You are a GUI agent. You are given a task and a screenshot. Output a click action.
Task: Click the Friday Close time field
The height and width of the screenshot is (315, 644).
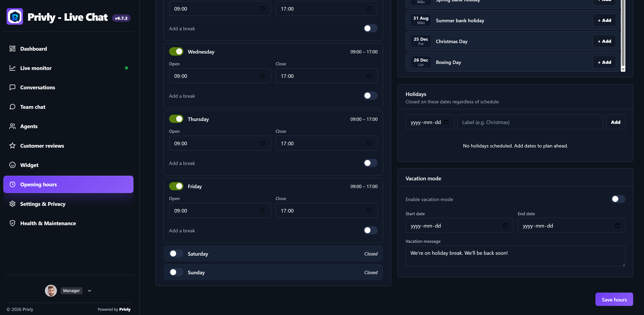[326, 210]
